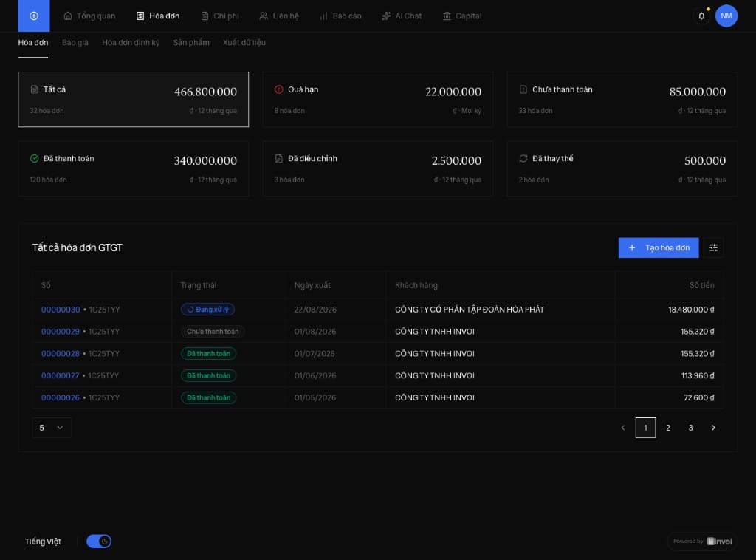Select Đã thanh toán summary card

pyautogui.click(x=134, y=169)
